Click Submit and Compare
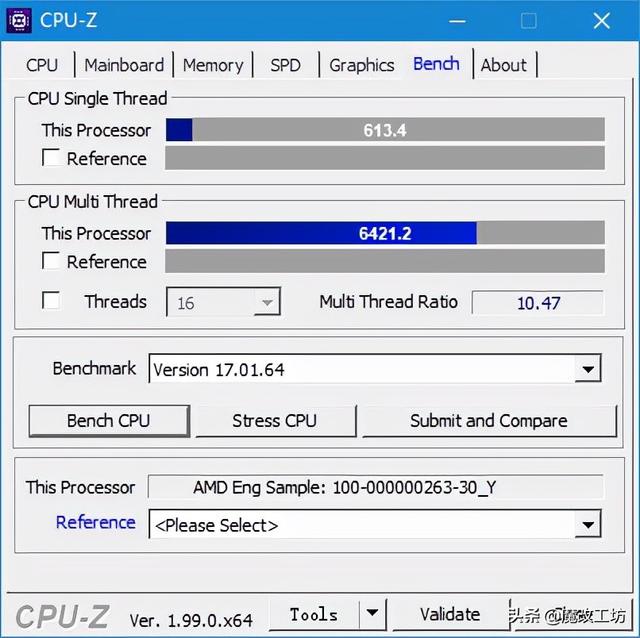This screenshot has height=638, width=640. pyautogui.click(x=489, y=421)
